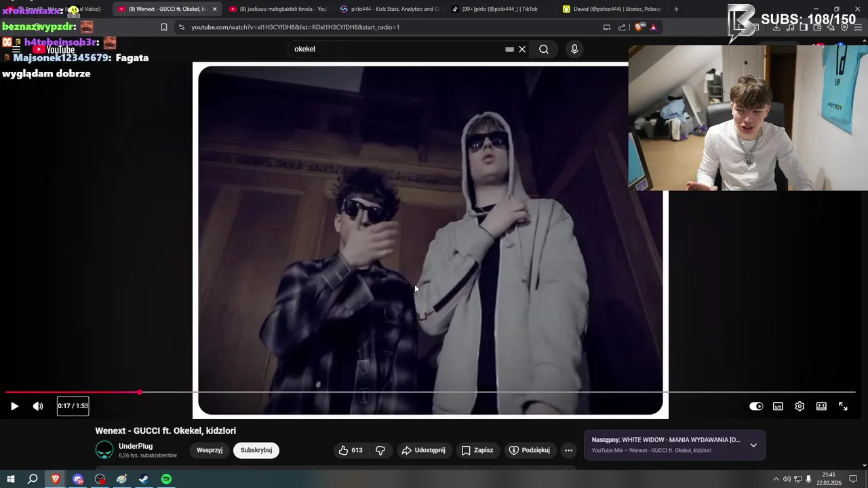Open the player settings gear
The image size is (868, 488).
[800, 406]
